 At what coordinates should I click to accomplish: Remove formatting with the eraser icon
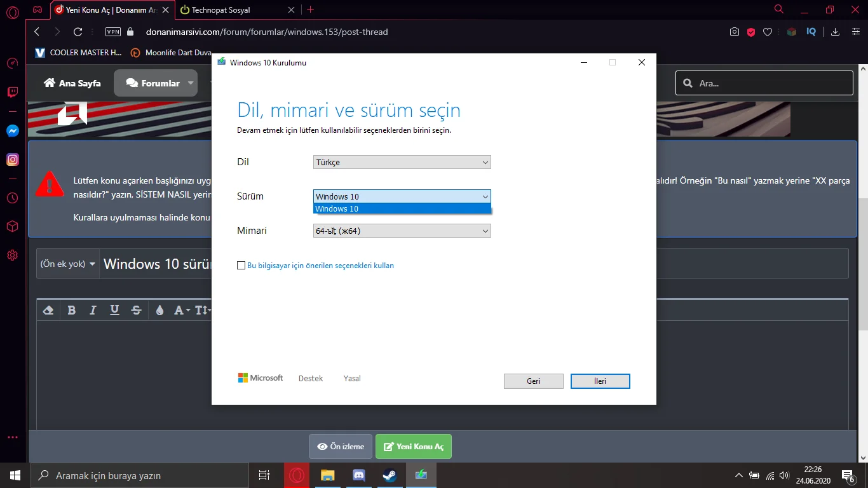tap(48, 310)
